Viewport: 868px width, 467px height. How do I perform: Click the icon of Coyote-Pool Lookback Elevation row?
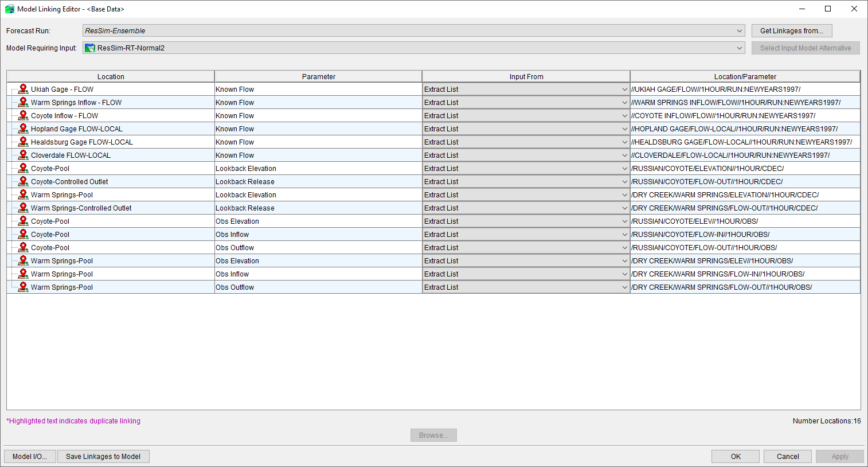(x=23, y=168)
